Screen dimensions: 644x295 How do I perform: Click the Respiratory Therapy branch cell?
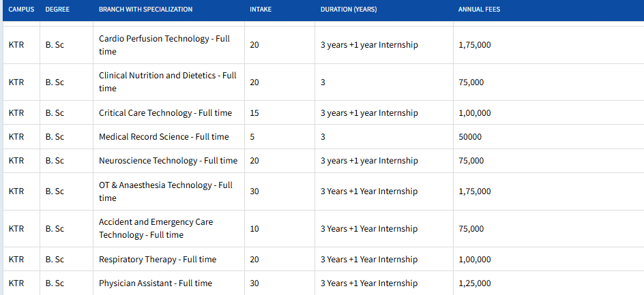[158, 260]
